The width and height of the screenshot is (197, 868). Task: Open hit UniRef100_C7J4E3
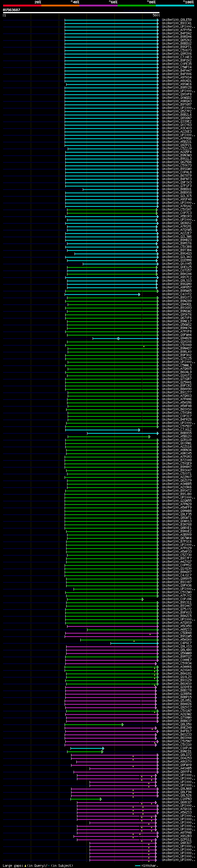[x=177, y=57]
